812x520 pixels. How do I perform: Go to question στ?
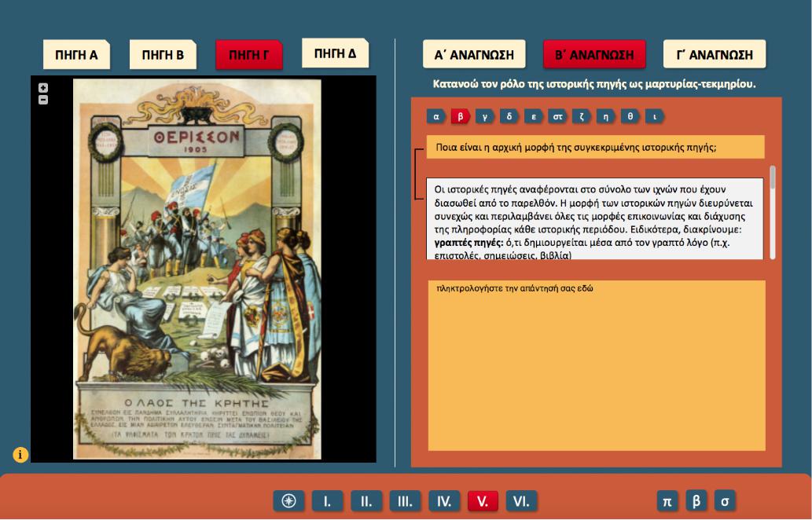point(558,116)
